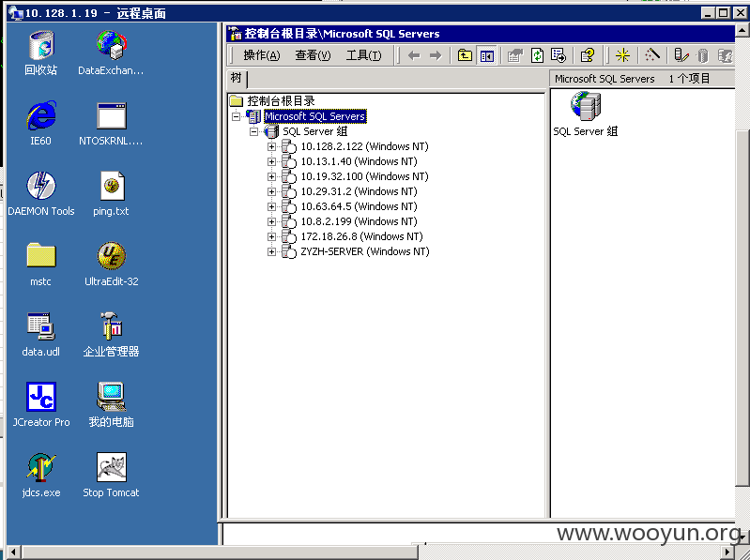Screen dimensions: 750x560
Task: Select 172.18.26.8 (Windows NT) server
Action: (361, 236)
